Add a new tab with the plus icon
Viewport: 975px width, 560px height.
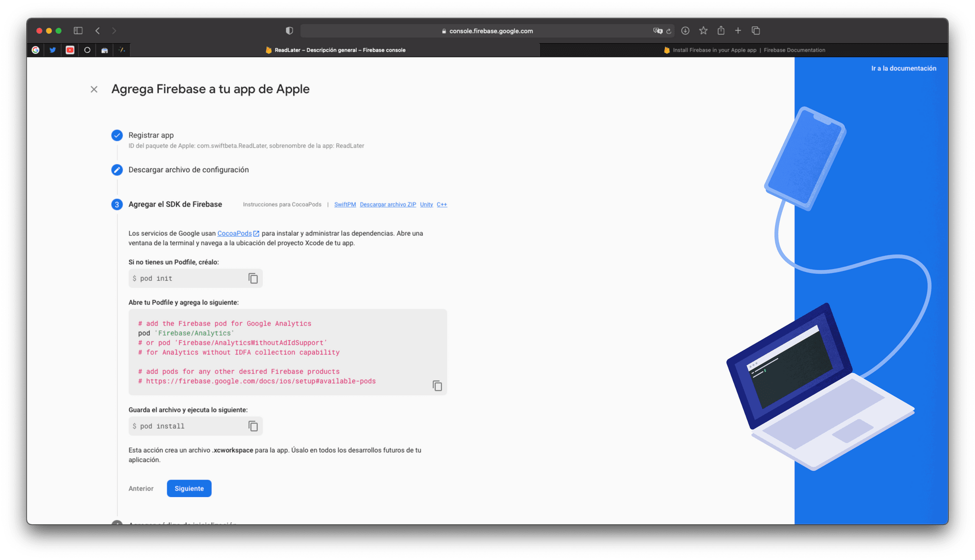(x=738, y=31)
